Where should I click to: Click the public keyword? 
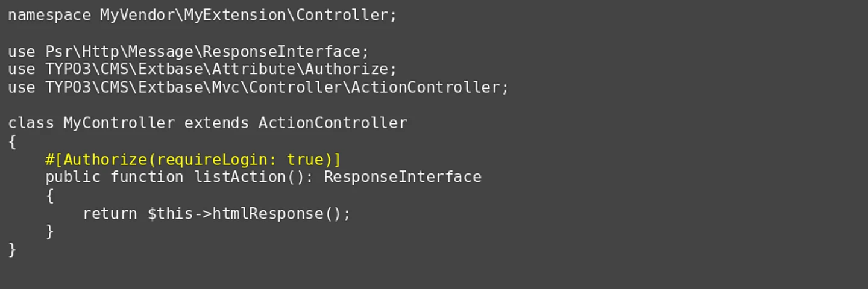72,177
